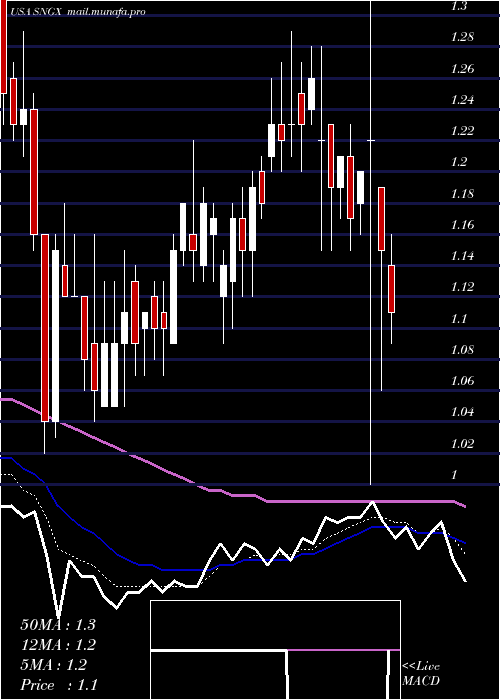Click the Live MACD inset chart box

tap(275, 650)
